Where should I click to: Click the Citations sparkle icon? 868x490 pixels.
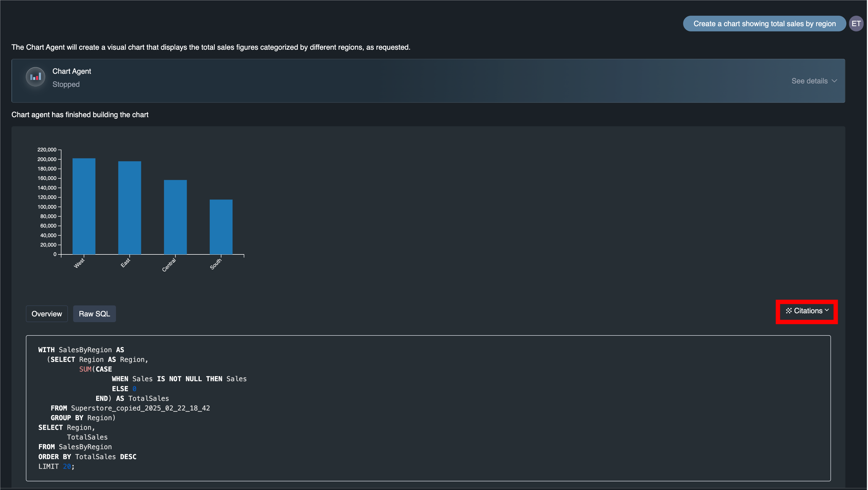click(x=789, y=311)
